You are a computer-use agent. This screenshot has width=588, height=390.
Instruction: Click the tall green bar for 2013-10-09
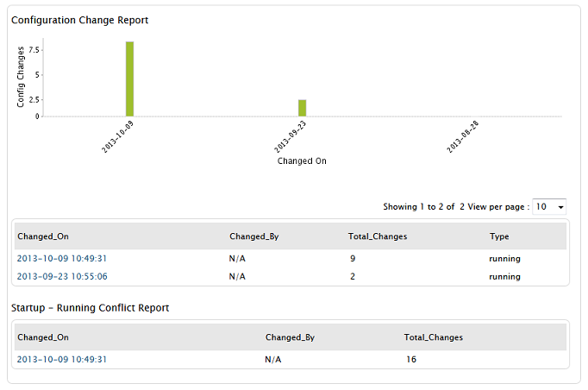pyautogui.click(x=129, y=79)
